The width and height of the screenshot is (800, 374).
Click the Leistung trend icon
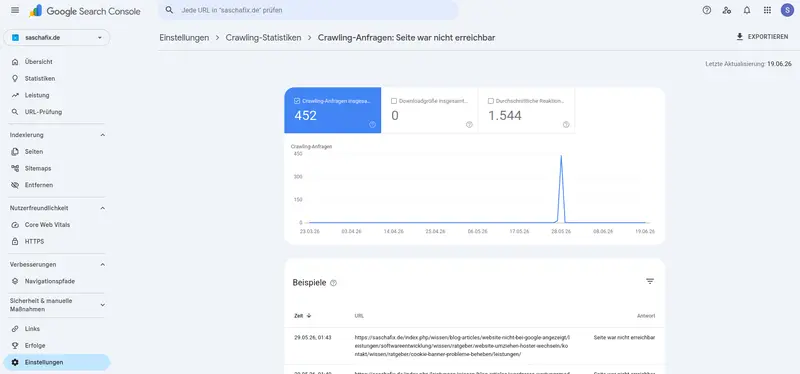point(15,95)
